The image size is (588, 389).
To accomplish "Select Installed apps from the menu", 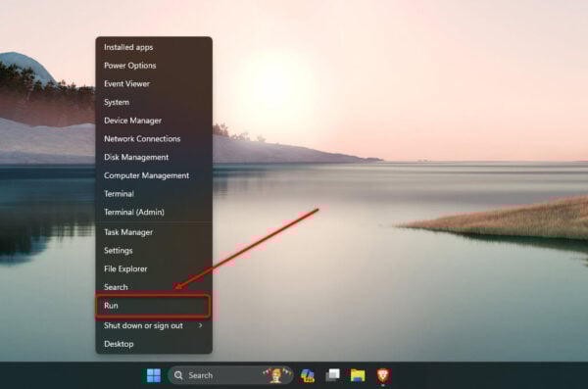I will (x=154, y=47).
